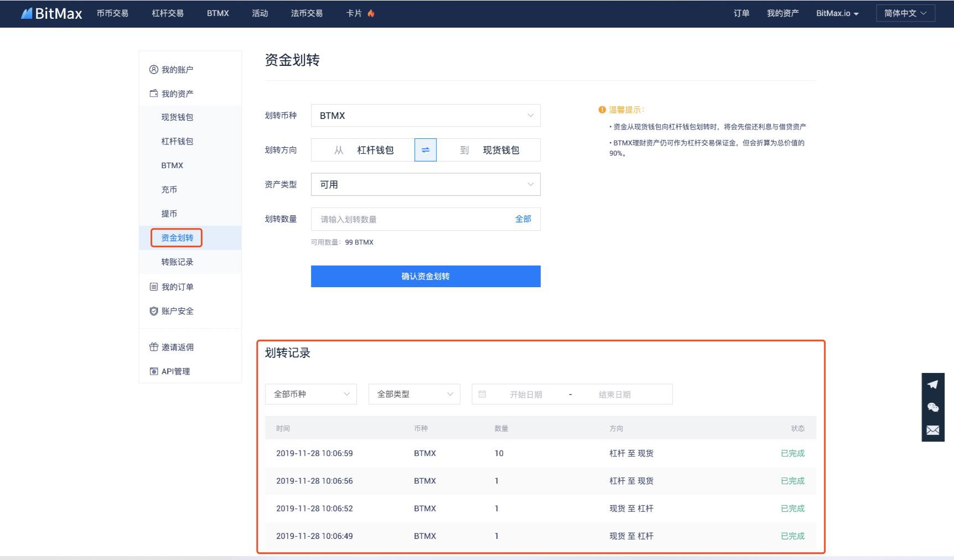Screen dimensions: 954x560
Task: Select 充币 in the sidebar
Action: [x=169, y=189]
